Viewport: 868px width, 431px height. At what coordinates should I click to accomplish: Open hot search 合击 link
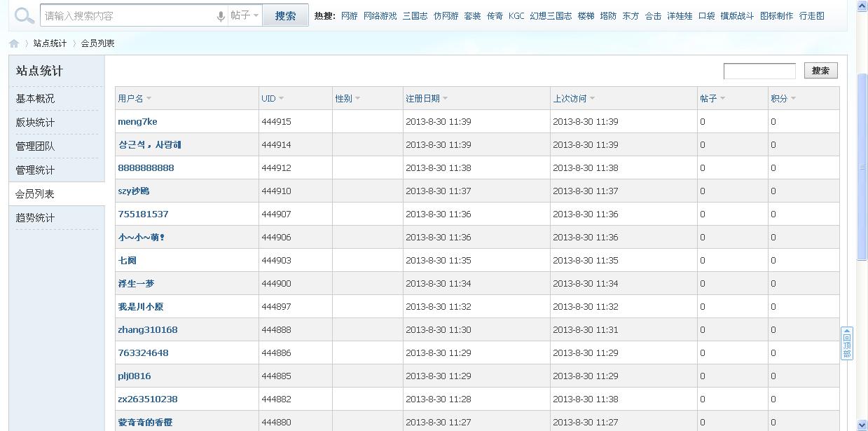(x=653, y=16)
